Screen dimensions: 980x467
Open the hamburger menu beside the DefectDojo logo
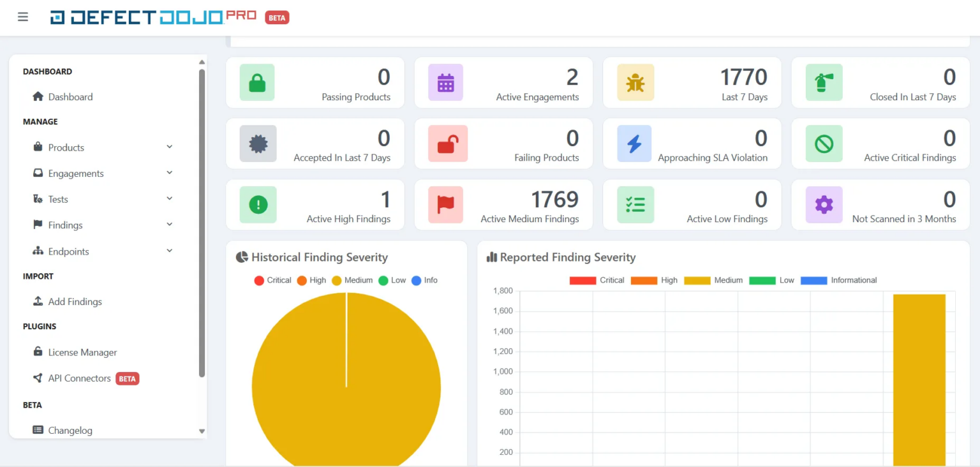coord(23,17)
